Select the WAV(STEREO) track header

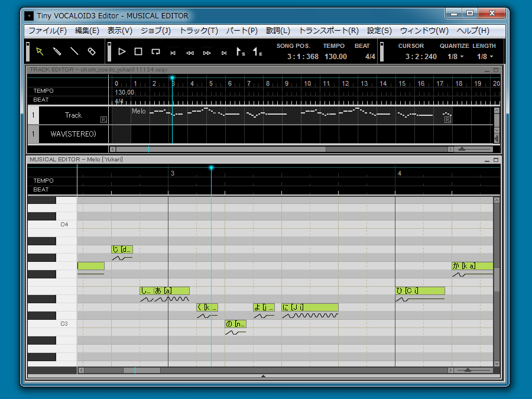(x=73, y=134)
